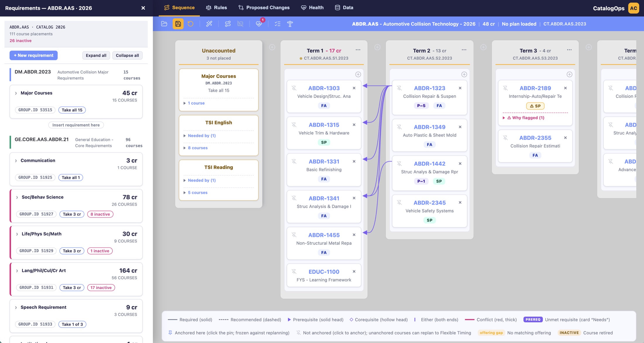Image resolution: width=644 pixels, height=343 pixels.
Task: Click Collapse all
Action: pos(127,55)
